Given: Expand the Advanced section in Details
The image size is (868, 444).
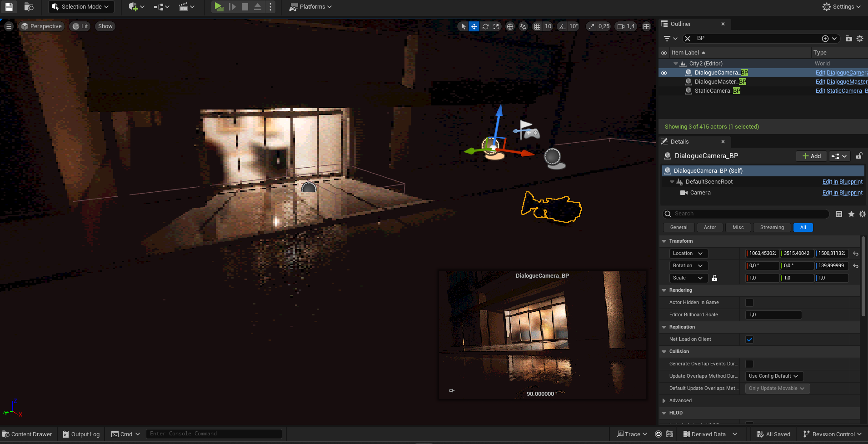Looking at the screenshot, I should click(680, 401).
